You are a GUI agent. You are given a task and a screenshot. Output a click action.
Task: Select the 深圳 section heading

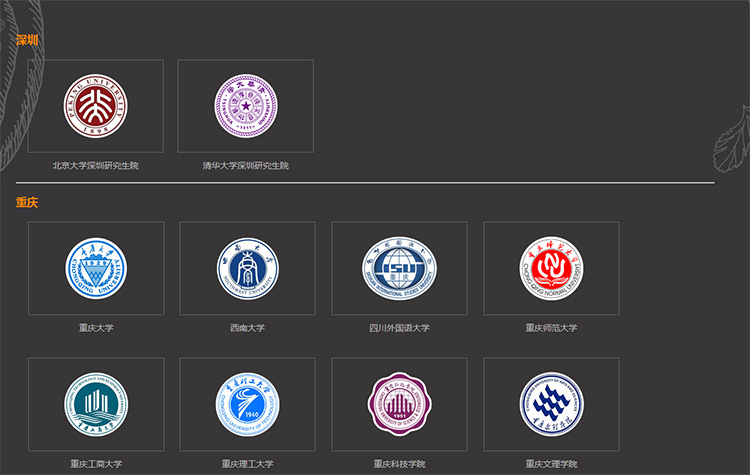[x=27, y=40]
